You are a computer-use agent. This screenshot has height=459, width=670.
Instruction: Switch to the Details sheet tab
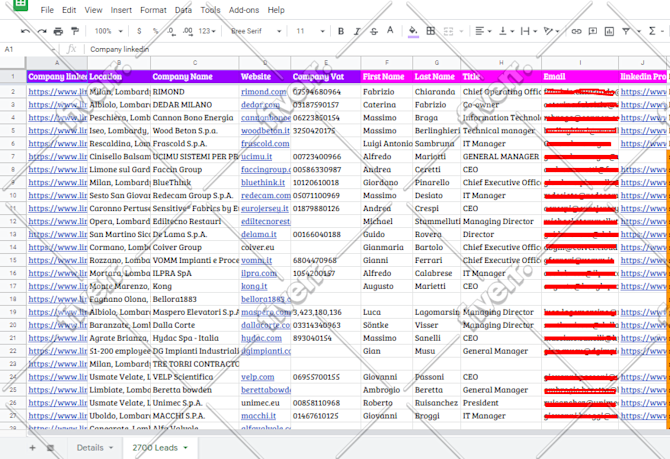point(94,447)
